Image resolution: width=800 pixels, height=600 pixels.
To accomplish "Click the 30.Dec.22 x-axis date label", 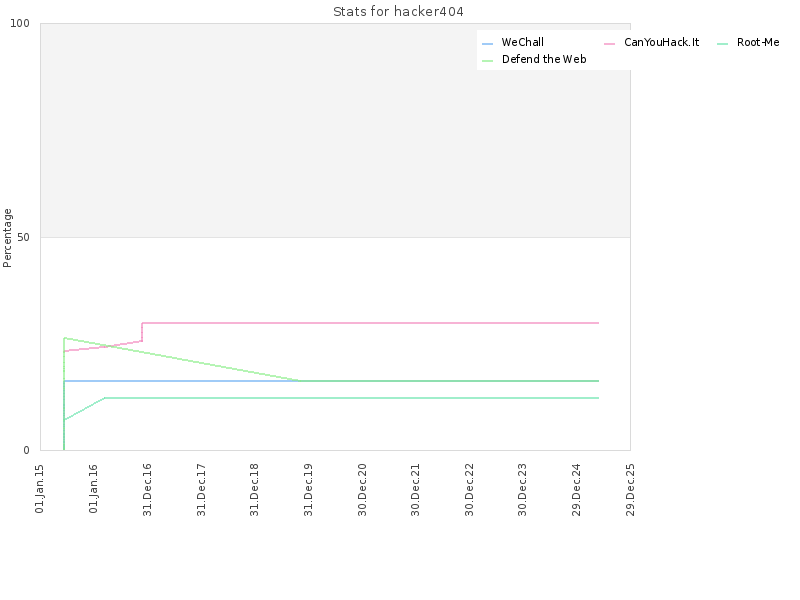I will 469,490.
